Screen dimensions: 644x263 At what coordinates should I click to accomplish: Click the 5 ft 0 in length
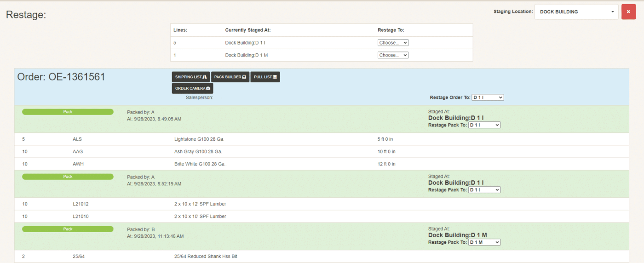click(385, 139)
